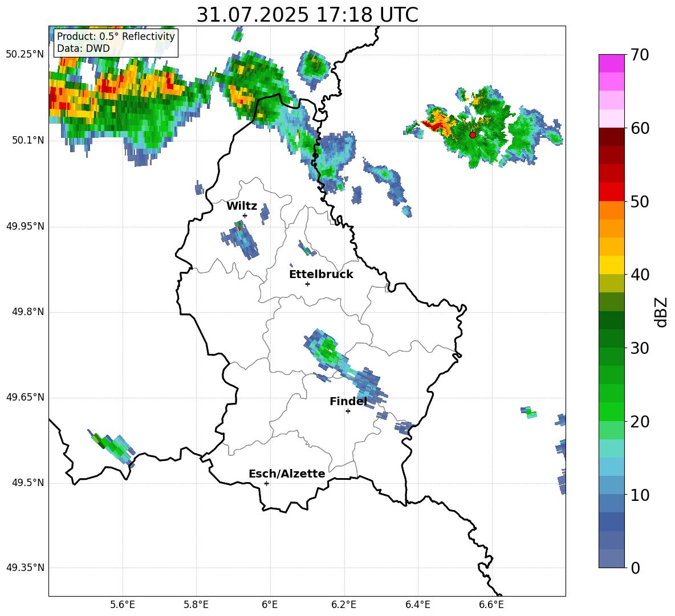Click the 49.5°N latitude label
This screenshot has height=616, width=675.
click(28, 483)
